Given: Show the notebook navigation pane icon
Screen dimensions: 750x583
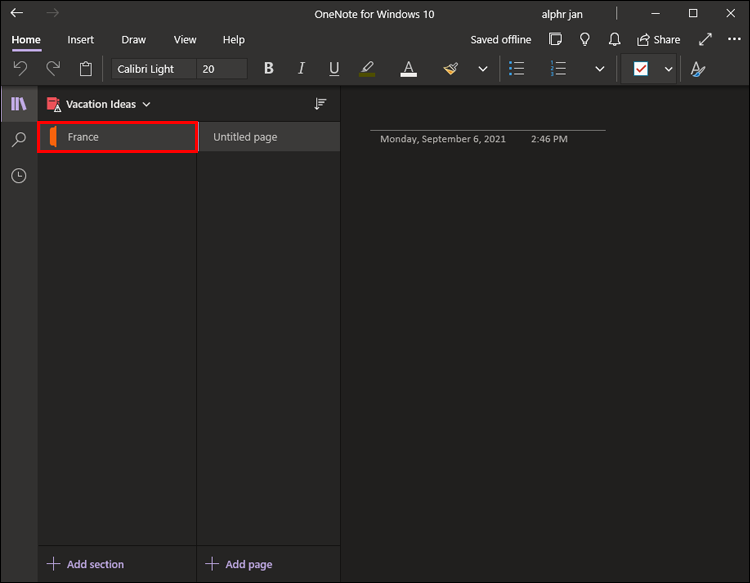Looking at the screenshot, I should (18, 104).
